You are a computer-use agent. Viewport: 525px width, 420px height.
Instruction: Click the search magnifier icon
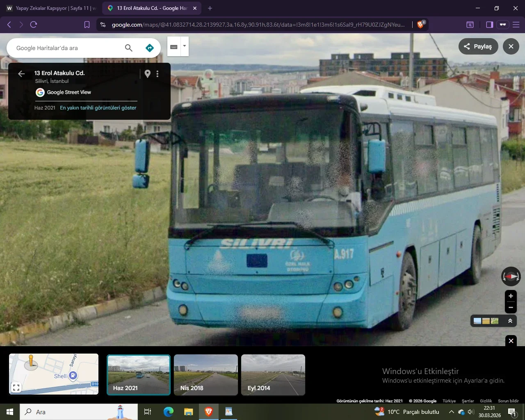tap(128, 48)
